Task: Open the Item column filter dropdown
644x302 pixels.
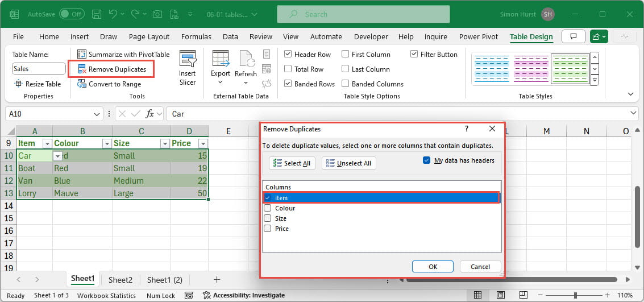Action: pos(47,143)
